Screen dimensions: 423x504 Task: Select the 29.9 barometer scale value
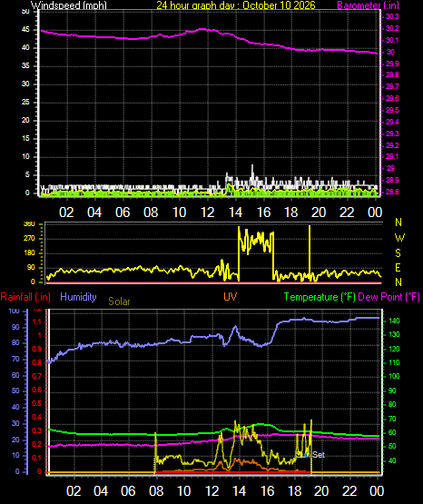tap(392, 64)
